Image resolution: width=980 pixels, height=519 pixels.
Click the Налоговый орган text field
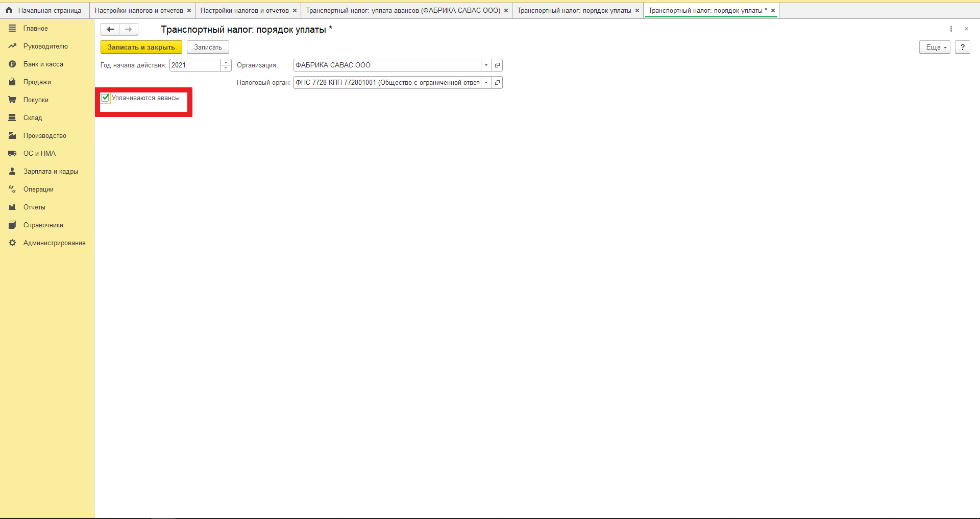[387, 83]
